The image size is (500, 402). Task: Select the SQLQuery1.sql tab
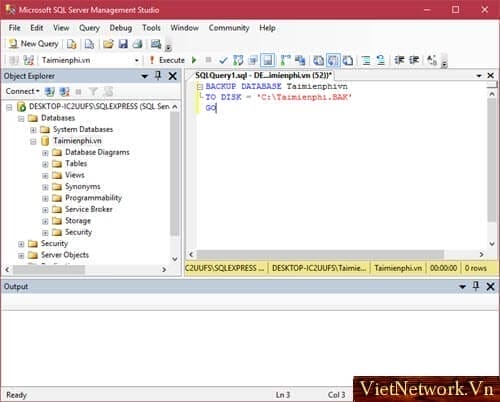coord(263,76)
